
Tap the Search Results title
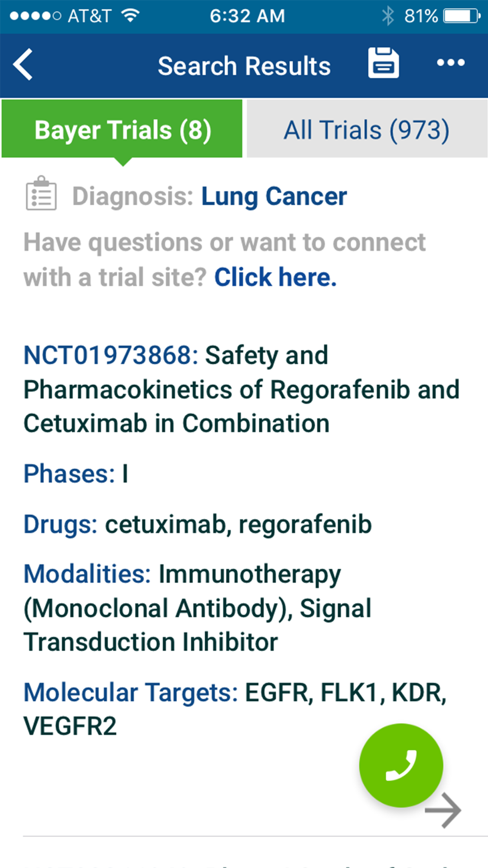pos(244,66)
